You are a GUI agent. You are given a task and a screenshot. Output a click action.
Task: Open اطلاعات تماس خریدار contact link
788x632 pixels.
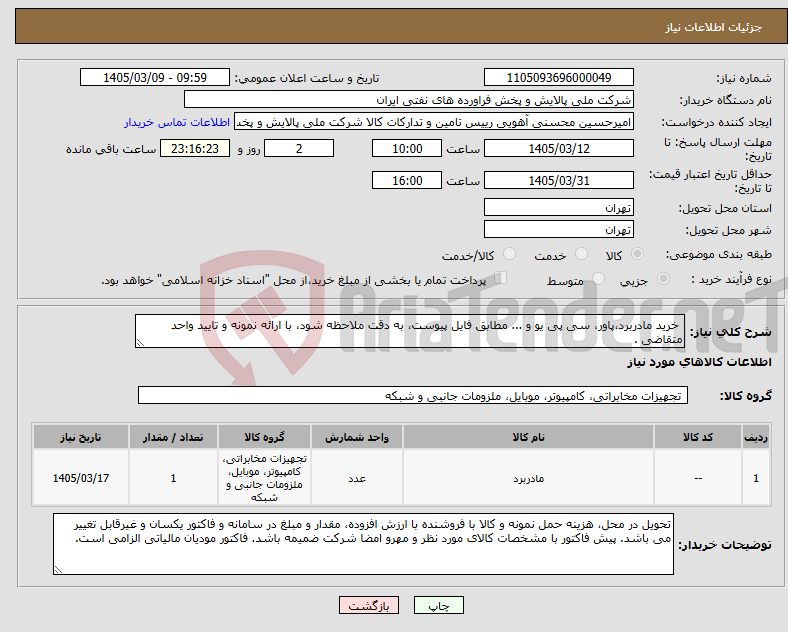pos(177,122)
